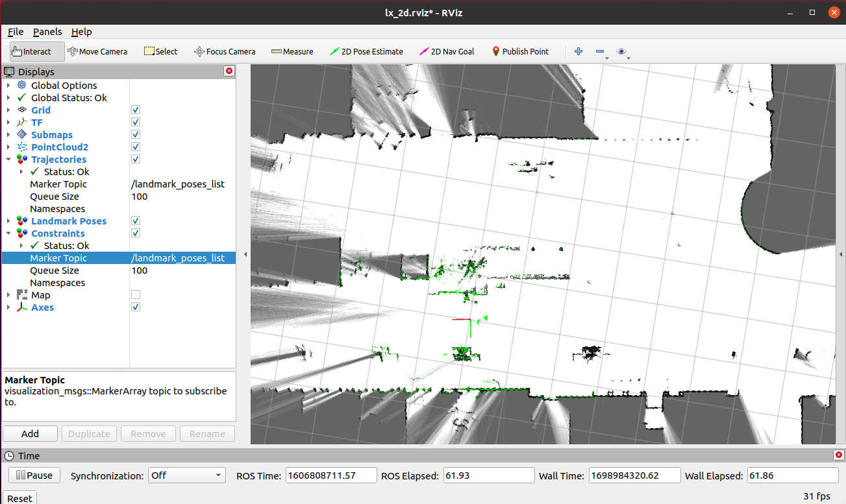This screenshot has height=504, width=846.
Task: Open the Panels menu
Action: [47, 32]
